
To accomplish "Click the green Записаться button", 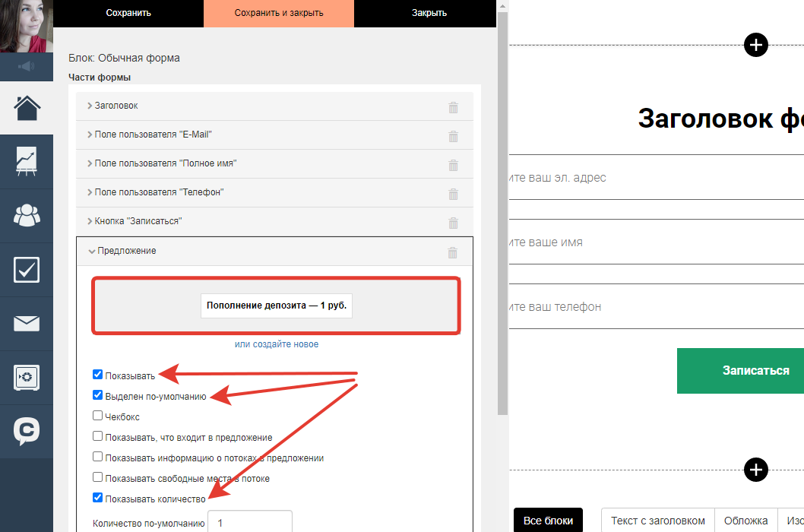I will click(740, 371).
